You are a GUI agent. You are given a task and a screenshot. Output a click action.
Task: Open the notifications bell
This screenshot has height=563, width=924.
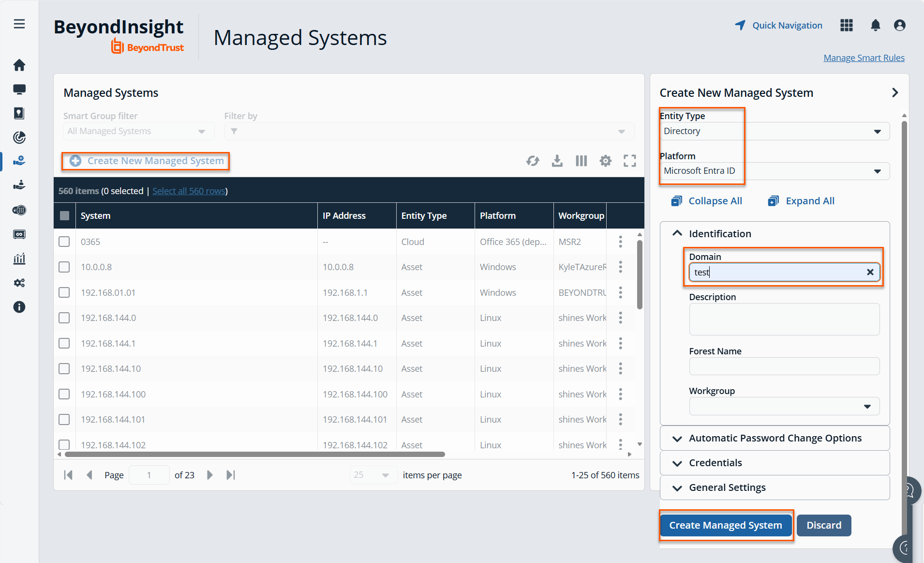(x=876, y=25)
